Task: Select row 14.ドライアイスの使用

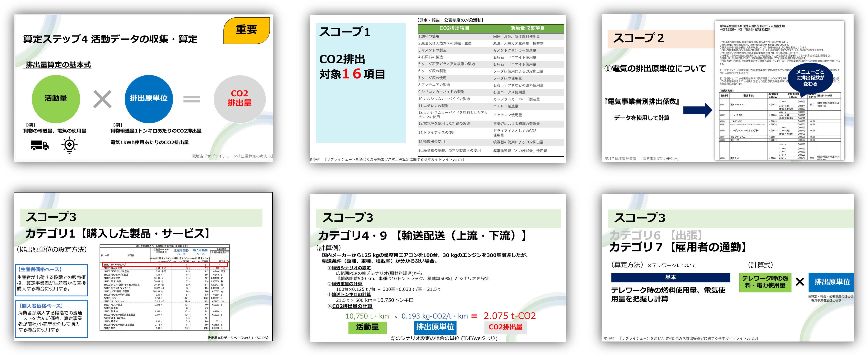Action: pos(491,133)
